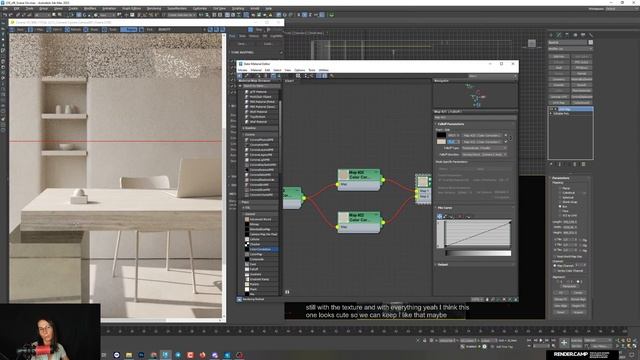This screenshot has width=640, height=360.
Task: Expand the Output rollout
Action: tap(442, 264)
